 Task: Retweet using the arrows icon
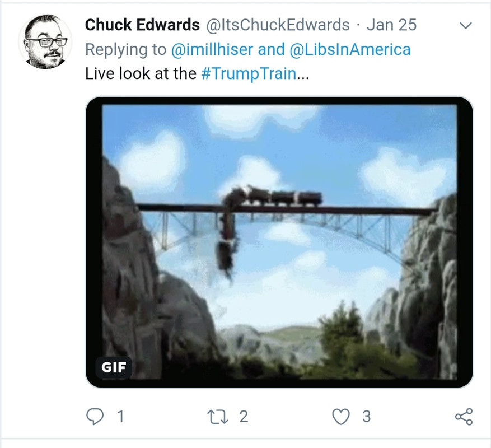pyautogui.click(x=218, y=417)
